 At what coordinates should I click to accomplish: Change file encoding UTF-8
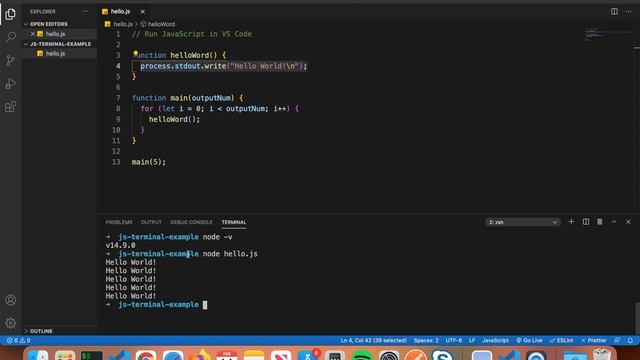point(453,340)
